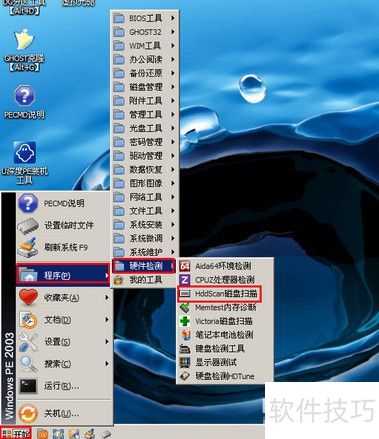Open the 光盘工具 menu entry

(145, 128)
